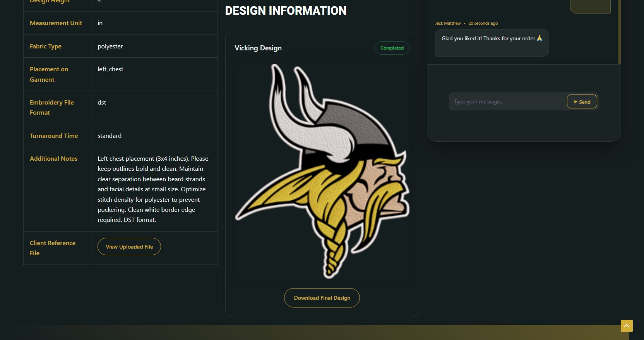Click the polyester fabric type value

110,46
